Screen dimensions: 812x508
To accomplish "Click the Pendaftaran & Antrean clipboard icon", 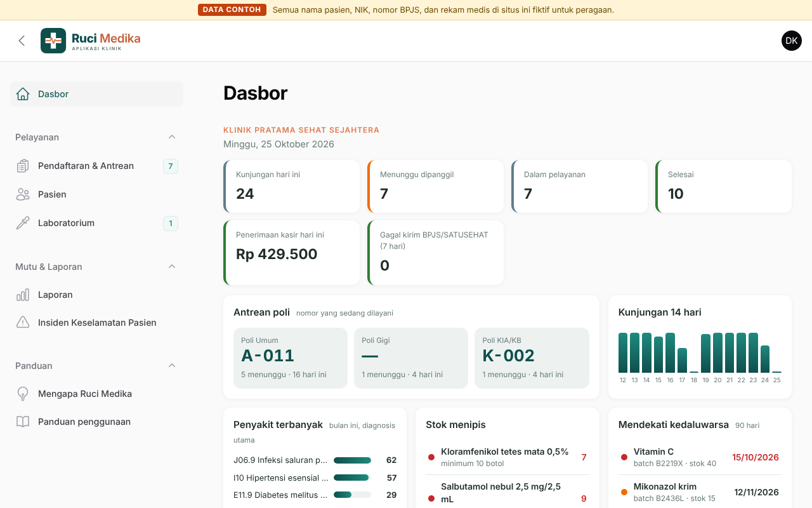I will click(23, 166).
